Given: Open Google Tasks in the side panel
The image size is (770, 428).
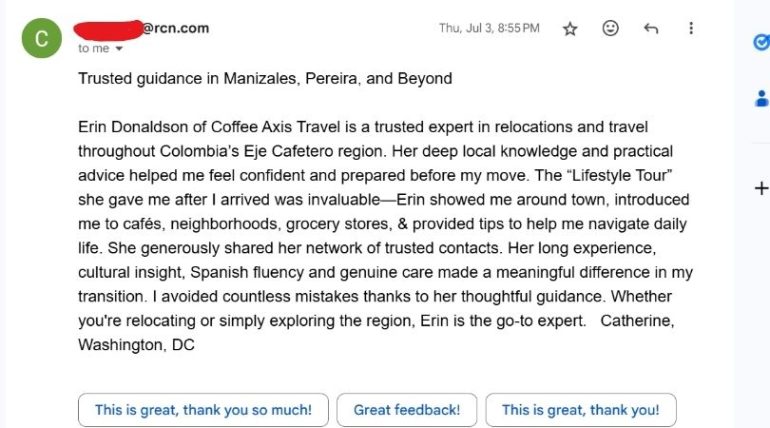Looking at the screenshot, I should tap(760, 42).
